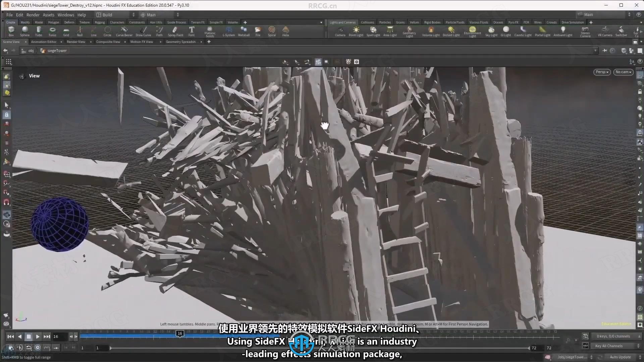Toggle snapping magnet in left toolbar
Image resolution: width=644 pixels, height=362 pixels.
pyautogui.click(x=6, y=202)
